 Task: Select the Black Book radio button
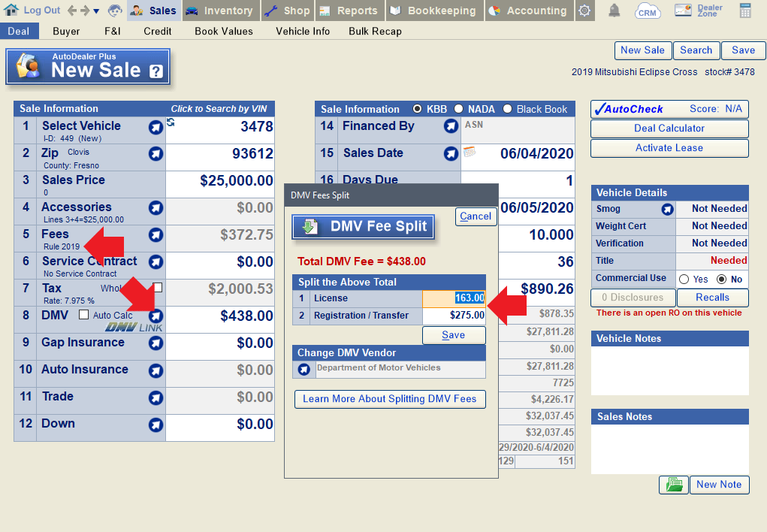click(507, 109)
